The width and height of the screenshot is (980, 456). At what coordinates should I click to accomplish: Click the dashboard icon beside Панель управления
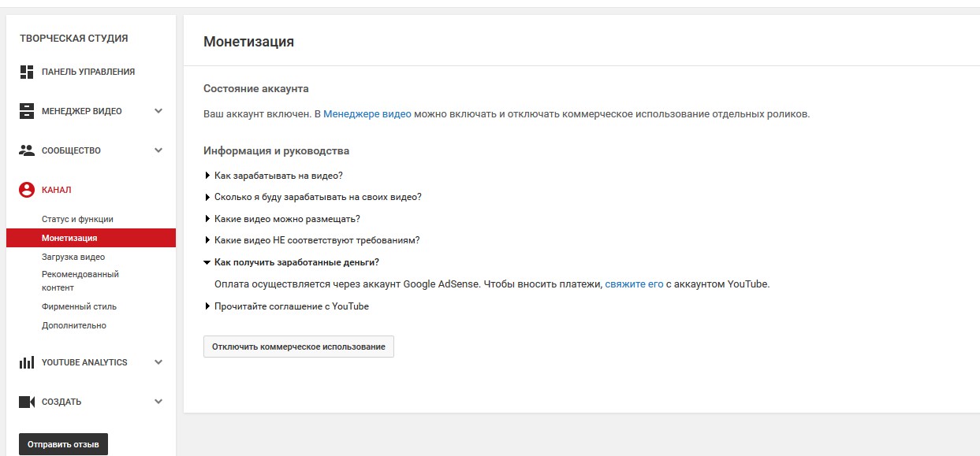pos(27,72)
